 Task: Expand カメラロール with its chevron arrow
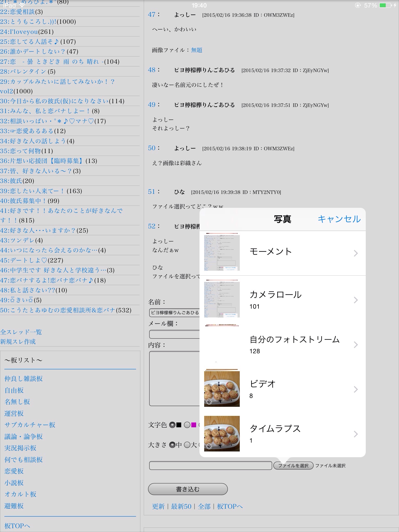(356, 300)
